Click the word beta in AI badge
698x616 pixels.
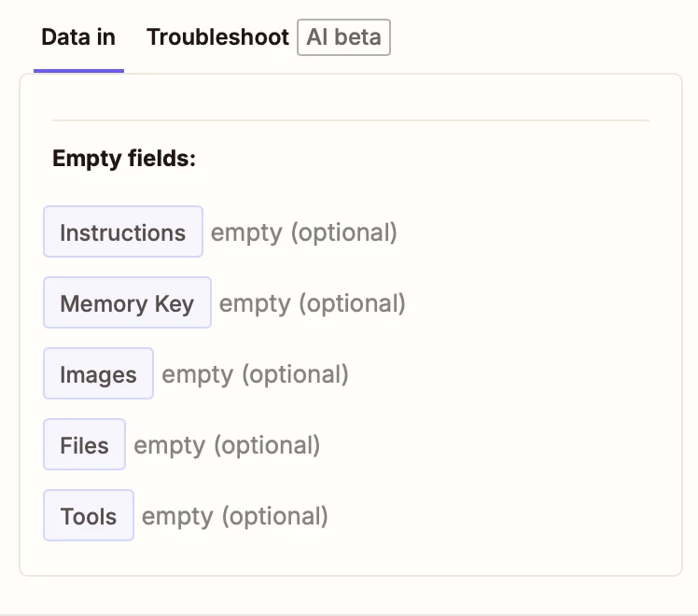357,37
